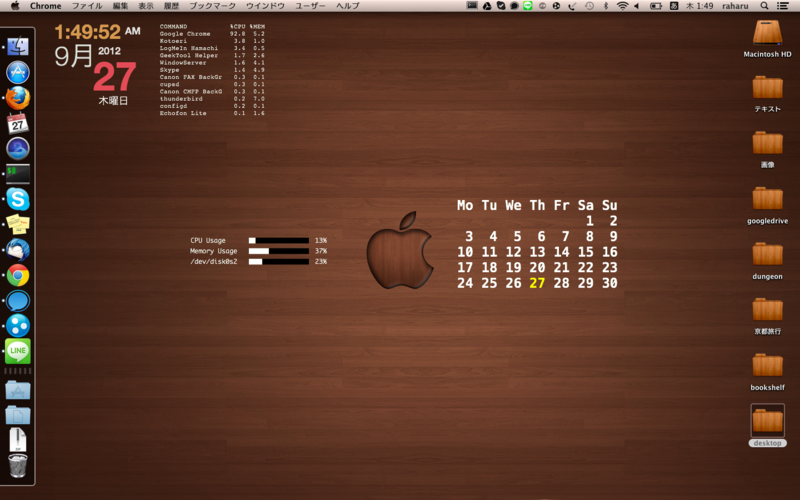Switch to Google Chrome in the Dock

(x=17, y=276)
